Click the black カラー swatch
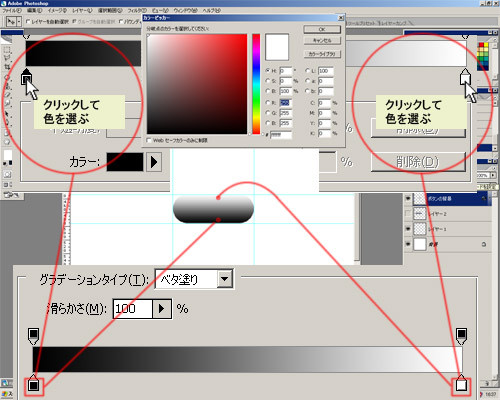Screen dimensions: 500x400 click(x=125, y=162)
